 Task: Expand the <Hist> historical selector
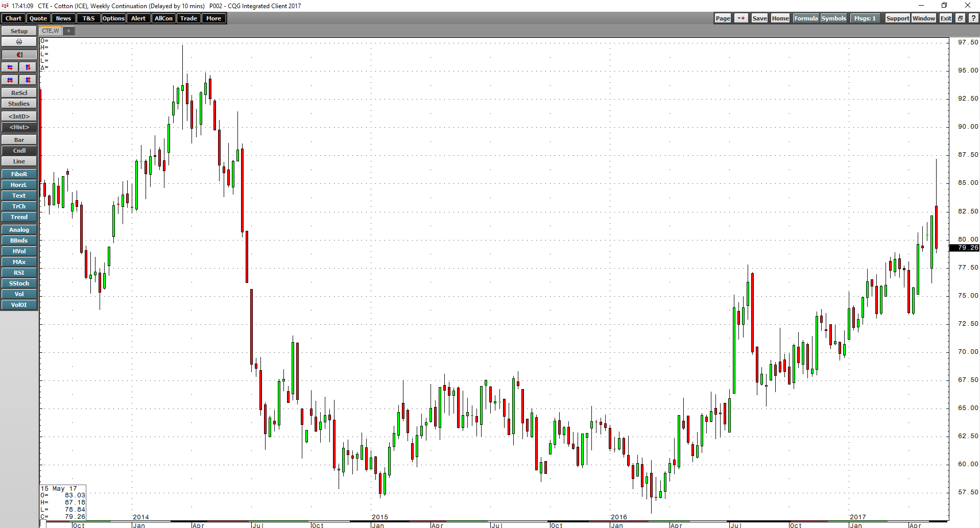click(x=19, y=127)
